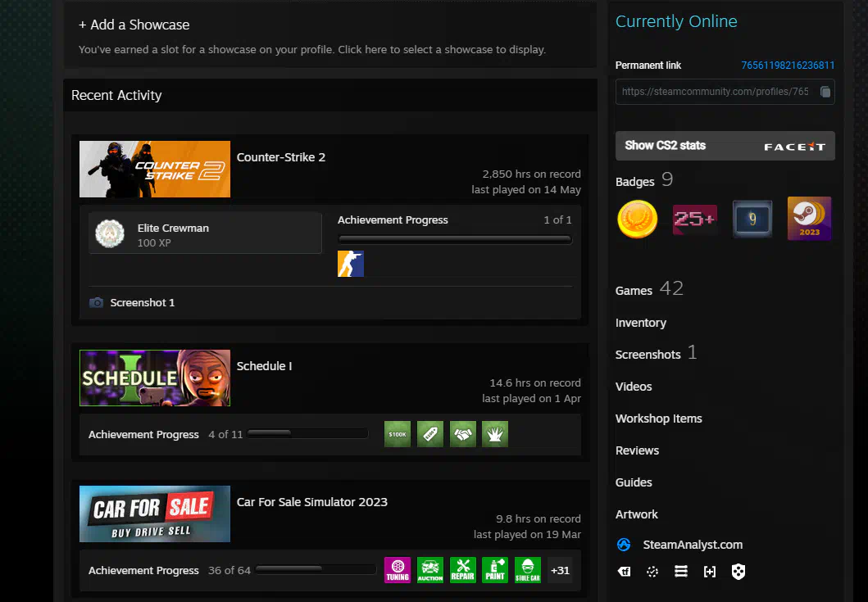Open the Reviews page
This screenshot has height=602, width=868.
(x=637, y=450)
